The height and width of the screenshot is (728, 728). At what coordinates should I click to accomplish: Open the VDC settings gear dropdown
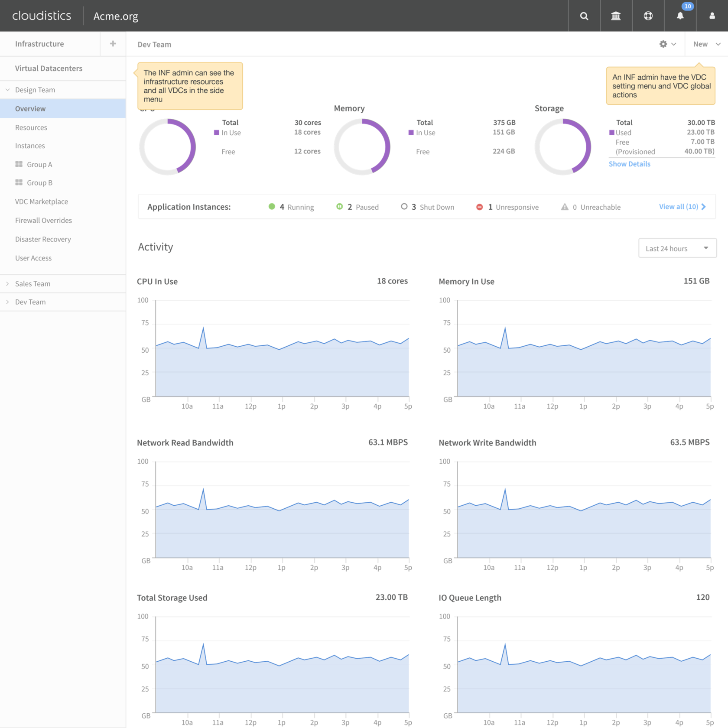point(667,44)
